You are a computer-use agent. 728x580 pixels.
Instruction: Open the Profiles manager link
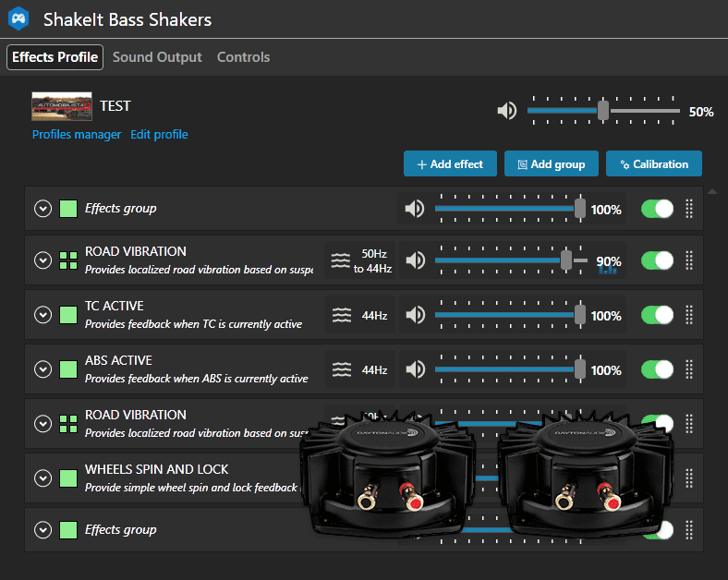[x=77, y=135]
